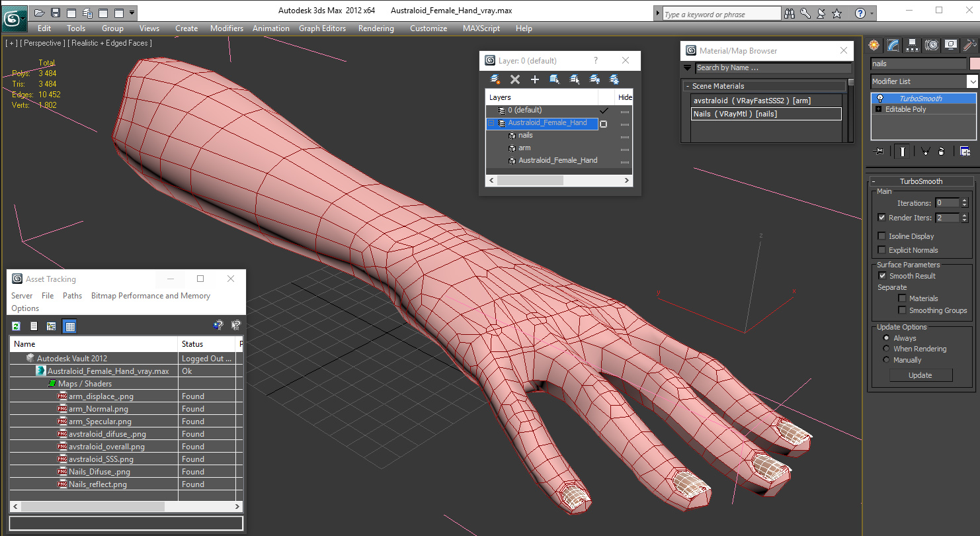980x536 pixels.
Task: Open Material/Map Browser options arrow
Action: click(688, 67)
